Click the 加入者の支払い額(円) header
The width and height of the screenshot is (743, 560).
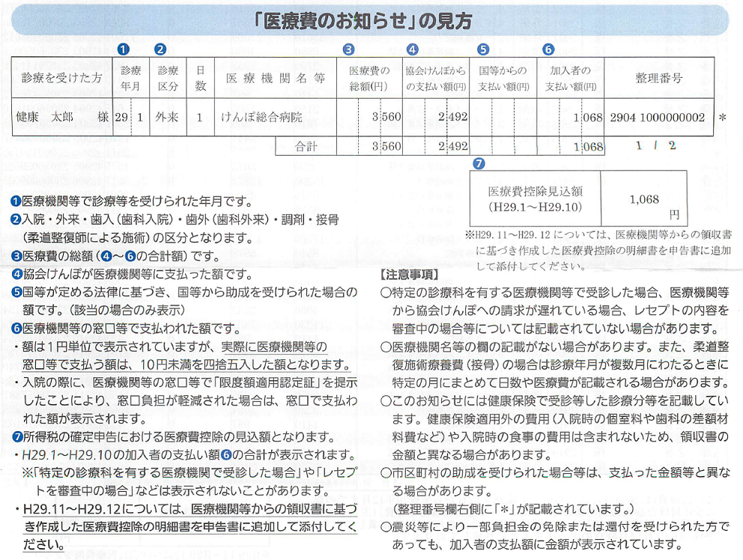coord(571,78)
